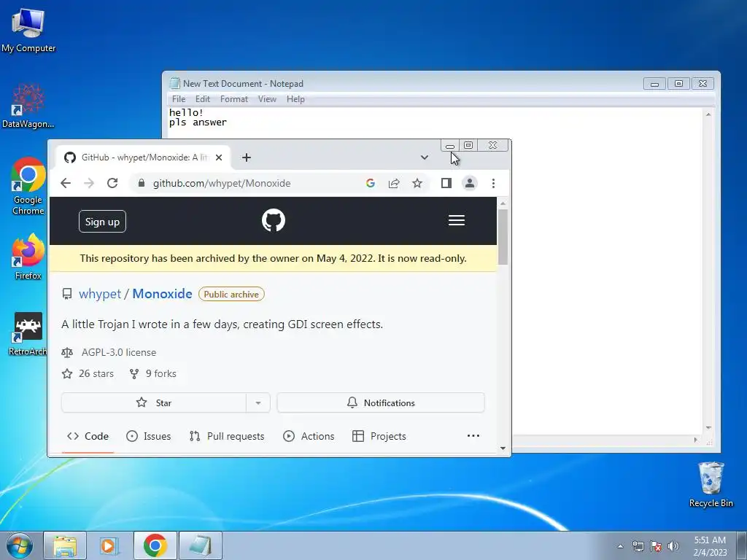747x560 pixels.
Task: Click the Chrome address bar URL
Action: click(x=222, y=183)
